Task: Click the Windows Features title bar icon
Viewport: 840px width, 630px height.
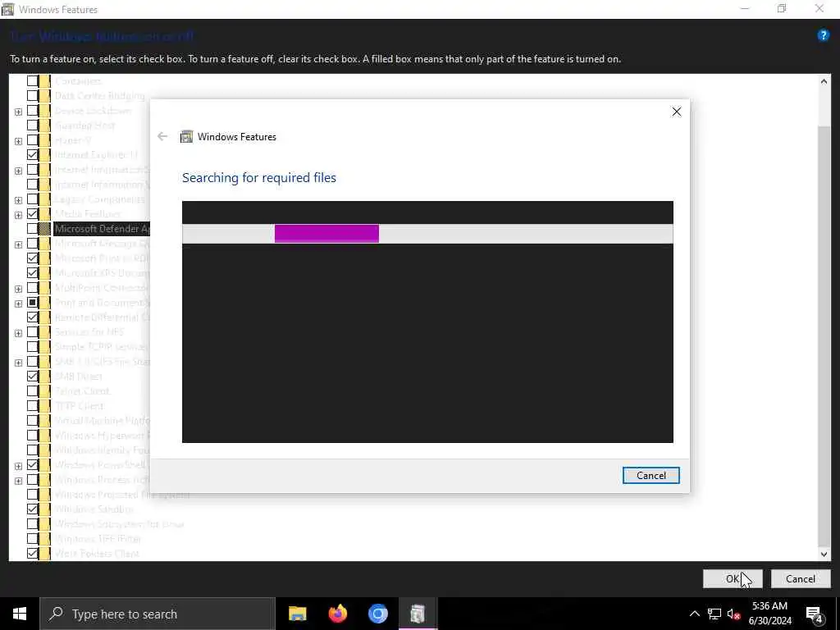Action: pos(8,9)
